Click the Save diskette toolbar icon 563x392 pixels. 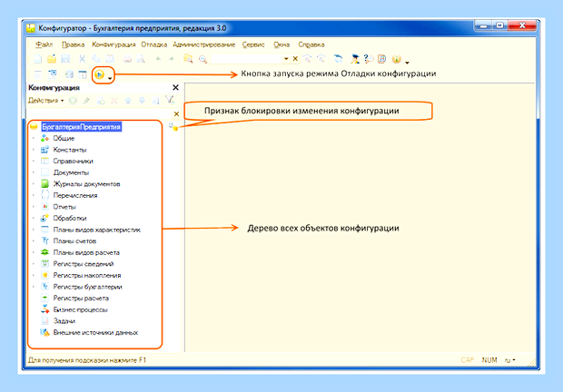tap(65, 59)
